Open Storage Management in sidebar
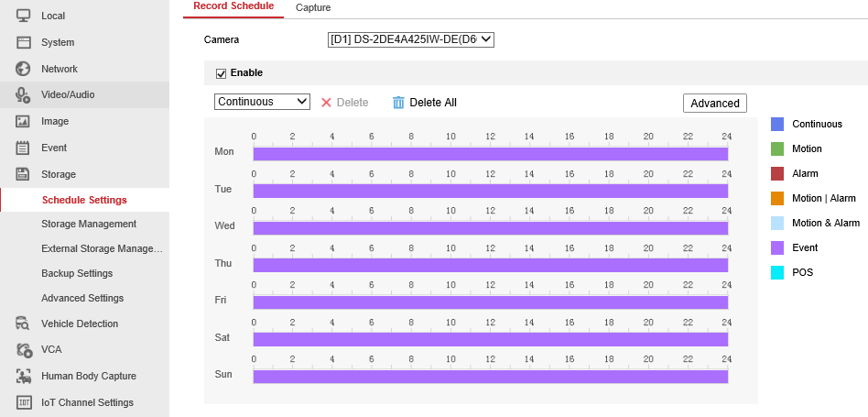The height and width of the screenshot is (417, 868). click(x=89, y=224)
